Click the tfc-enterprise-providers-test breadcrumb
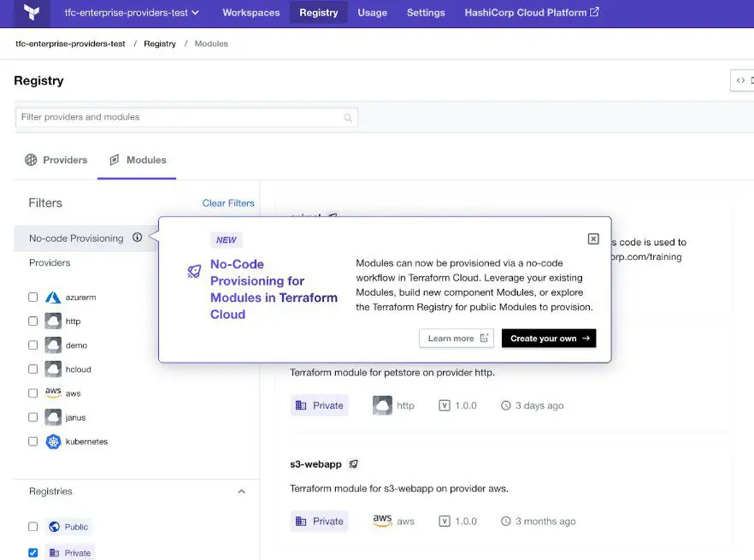 coord(70,44)
